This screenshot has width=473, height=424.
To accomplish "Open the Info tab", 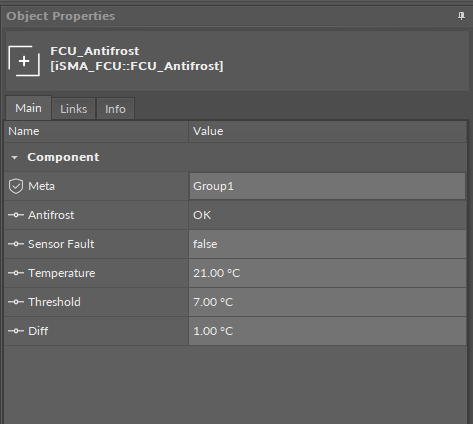I will click(115, 109).
